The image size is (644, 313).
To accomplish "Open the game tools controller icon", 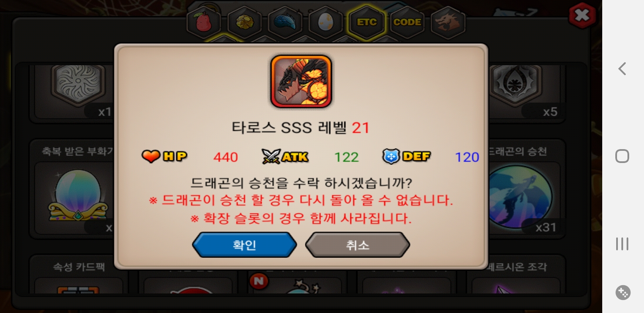I will click(x=623, y=293).
